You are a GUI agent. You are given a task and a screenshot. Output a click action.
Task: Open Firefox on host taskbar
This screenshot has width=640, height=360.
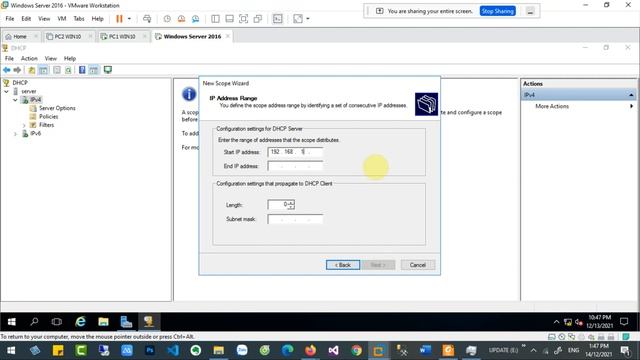tap(311, 350)
